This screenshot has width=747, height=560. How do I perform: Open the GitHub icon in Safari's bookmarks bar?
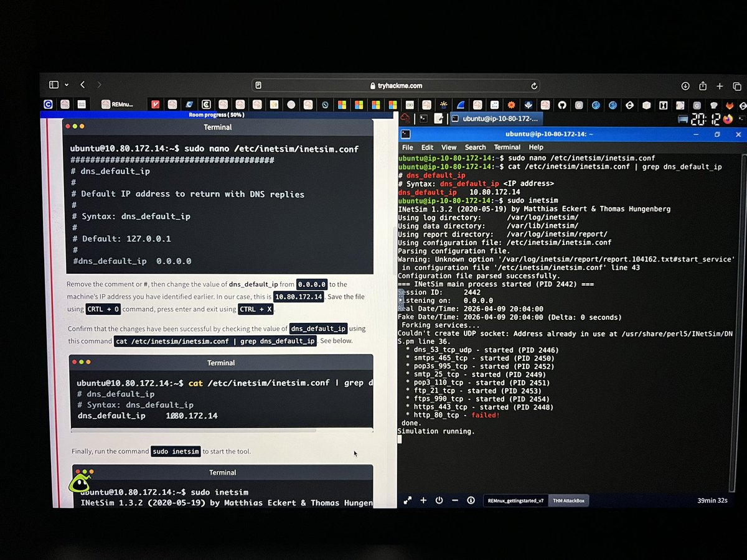pos(561,105)
